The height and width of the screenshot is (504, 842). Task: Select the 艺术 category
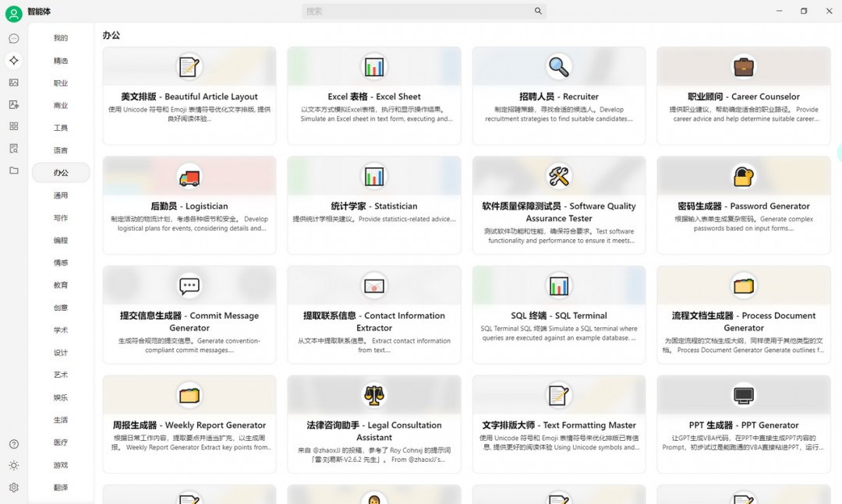pos(61,375)
